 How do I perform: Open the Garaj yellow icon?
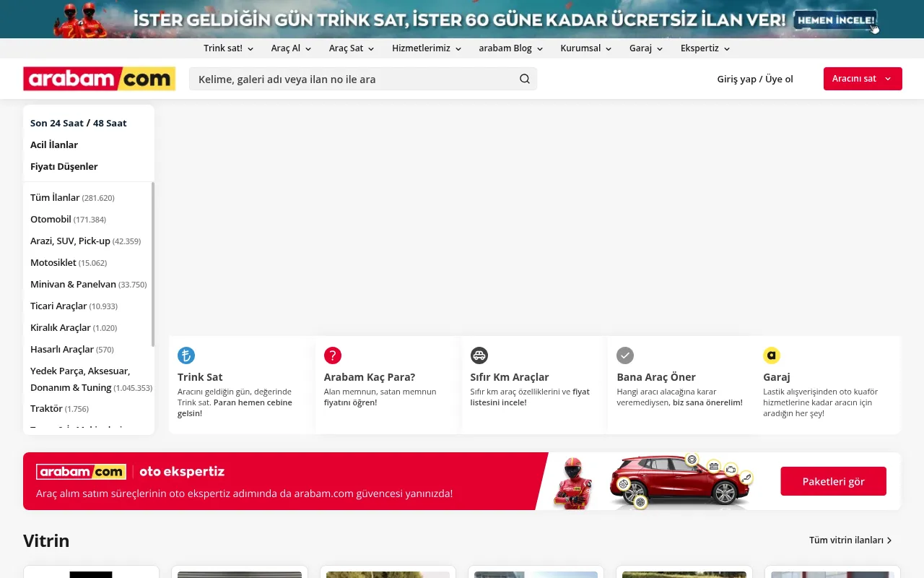tap(772, 355)
